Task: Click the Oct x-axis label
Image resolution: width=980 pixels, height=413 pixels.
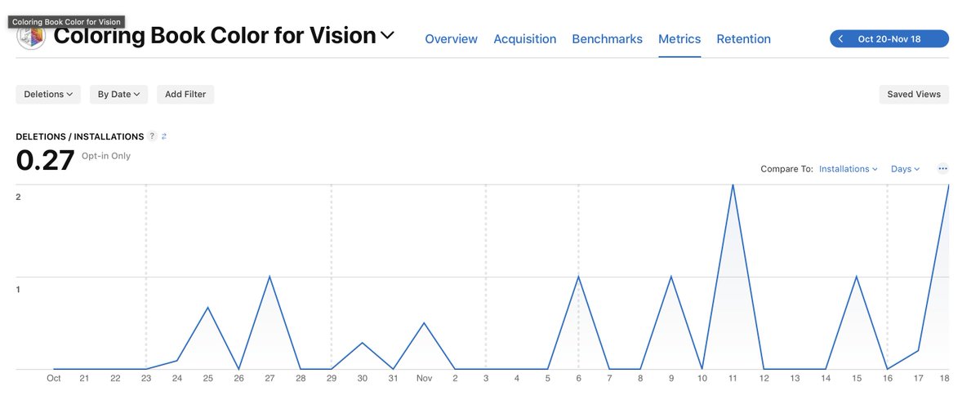Action: 54,378
